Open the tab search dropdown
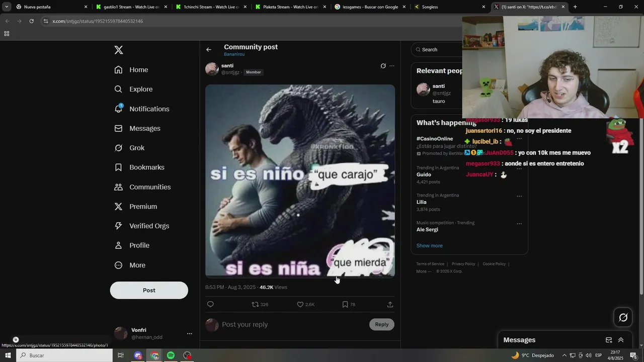The height and width of the screenshot is (362, 644). (7, 7)
